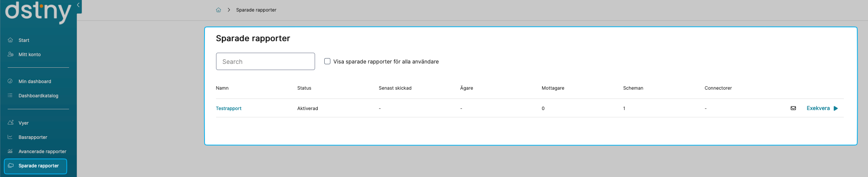Open Vyer in the sidebar
The image size is (868, 177).
[x=23, y=123]
